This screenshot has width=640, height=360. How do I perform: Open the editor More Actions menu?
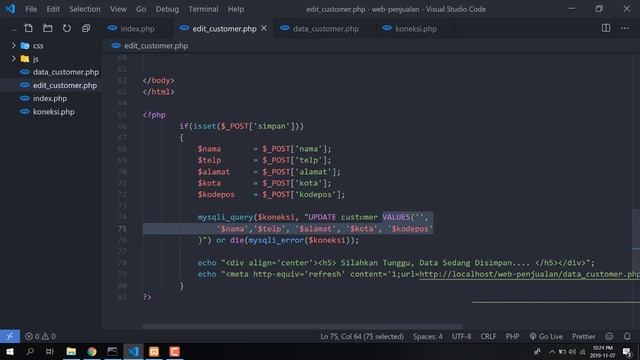[x=625, y=28]
